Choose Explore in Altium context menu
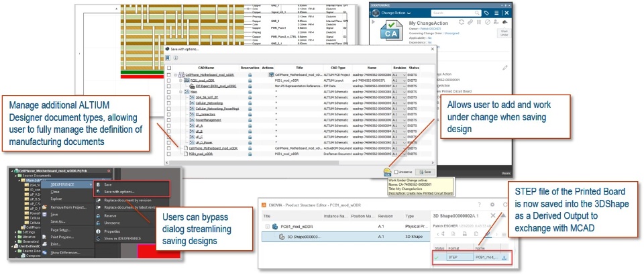 [x=56, y=199]
